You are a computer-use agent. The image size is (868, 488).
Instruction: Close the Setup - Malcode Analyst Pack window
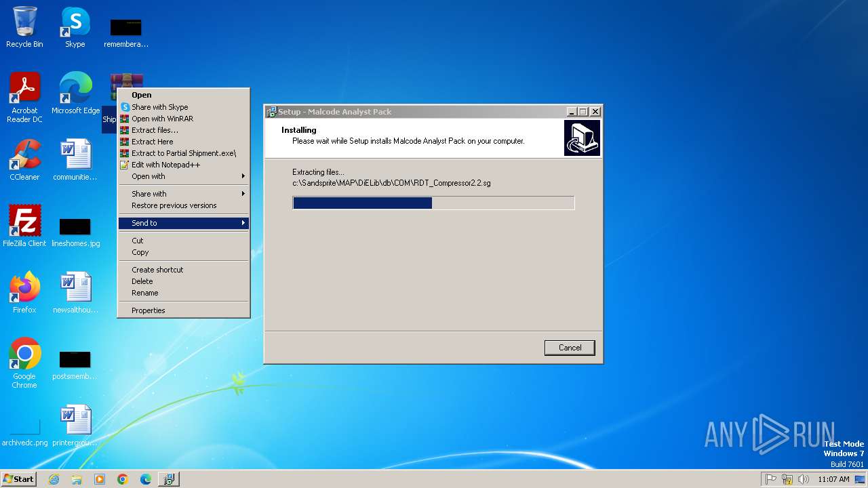tap(595, 112)
